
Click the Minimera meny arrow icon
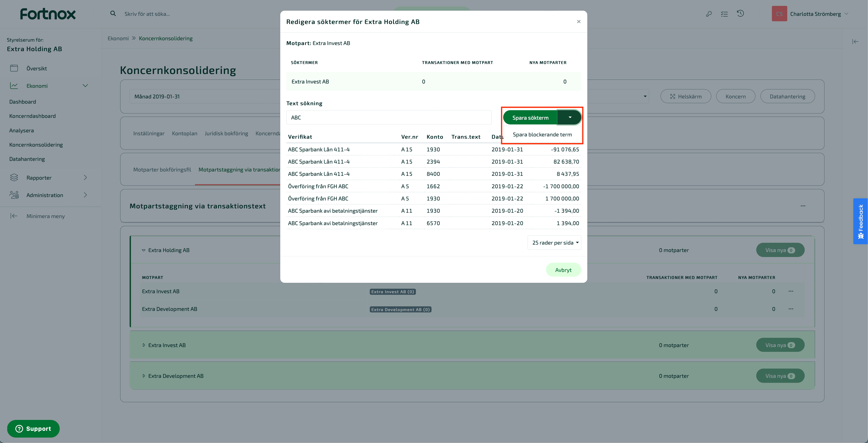14,216
